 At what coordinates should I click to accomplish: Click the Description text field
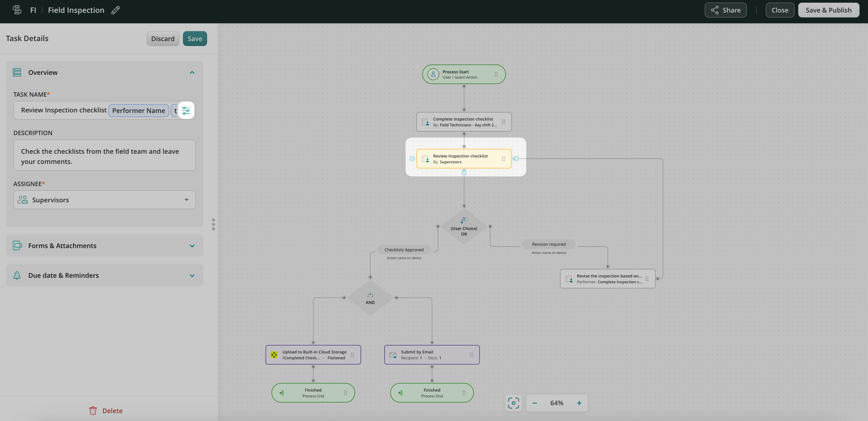tap(104, 155)
